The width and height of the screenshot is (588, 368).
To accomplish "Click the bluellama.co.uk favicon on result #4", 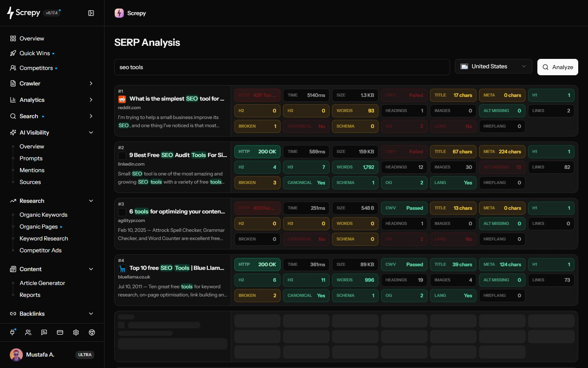I will click(122, 268).
